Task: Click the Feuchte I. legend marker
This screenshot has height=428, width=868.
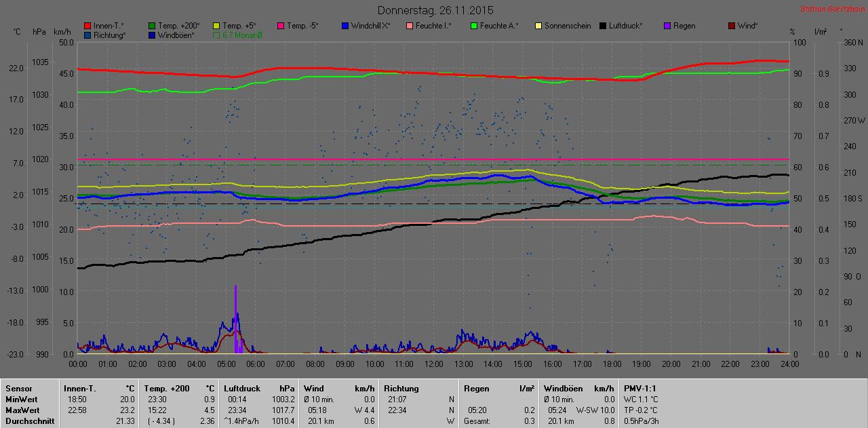Action: point(410,26)
